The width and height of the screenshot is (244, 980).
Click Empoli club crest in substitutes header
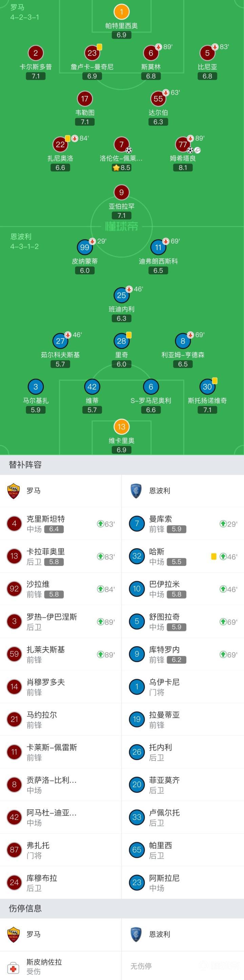136,491
